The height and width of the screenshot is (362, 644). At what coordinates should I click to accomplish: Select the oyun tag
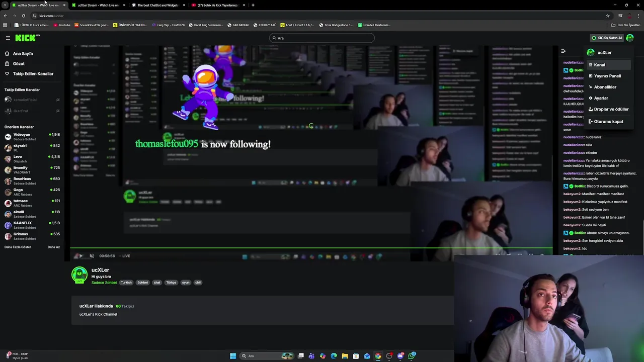(186, 283)
